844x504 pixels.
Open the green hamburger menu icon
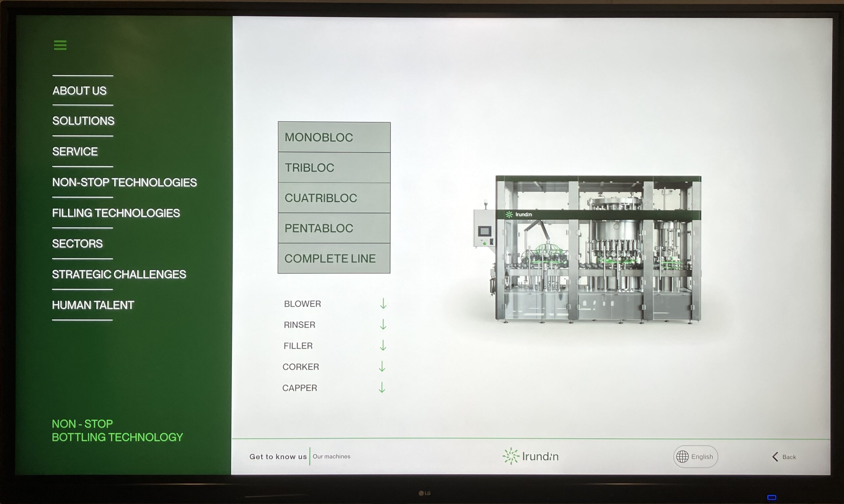coord(60,45)
